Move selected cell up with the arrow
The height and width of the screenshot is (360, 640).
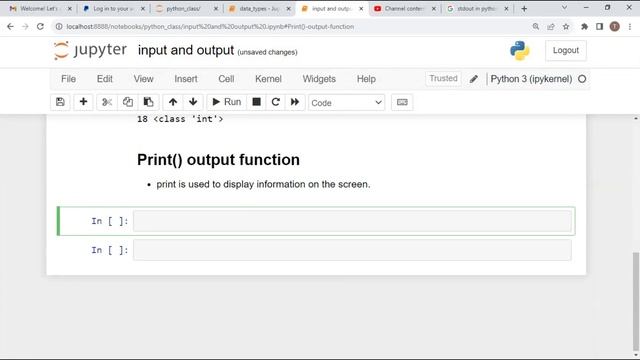click(x=173, y=102)
